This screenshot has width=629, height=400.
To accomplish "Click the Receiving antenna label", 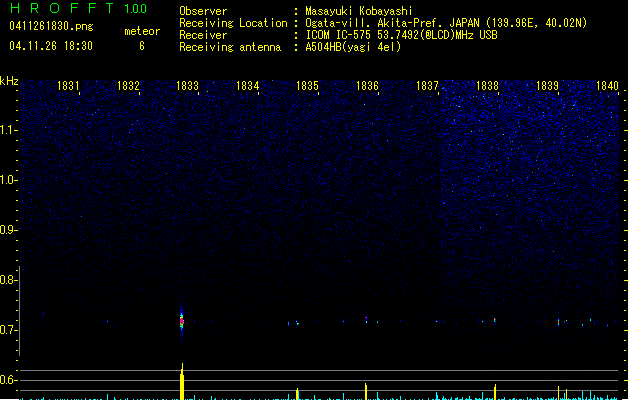I will click(x=230, y=47).
